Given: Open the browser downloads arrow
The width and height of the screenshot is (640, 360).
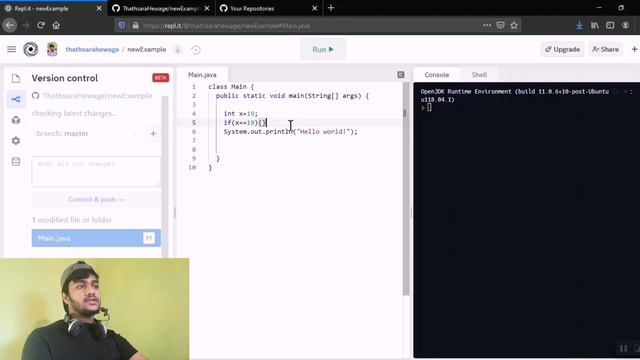Looking at the screenshot, I should (579, 25).
